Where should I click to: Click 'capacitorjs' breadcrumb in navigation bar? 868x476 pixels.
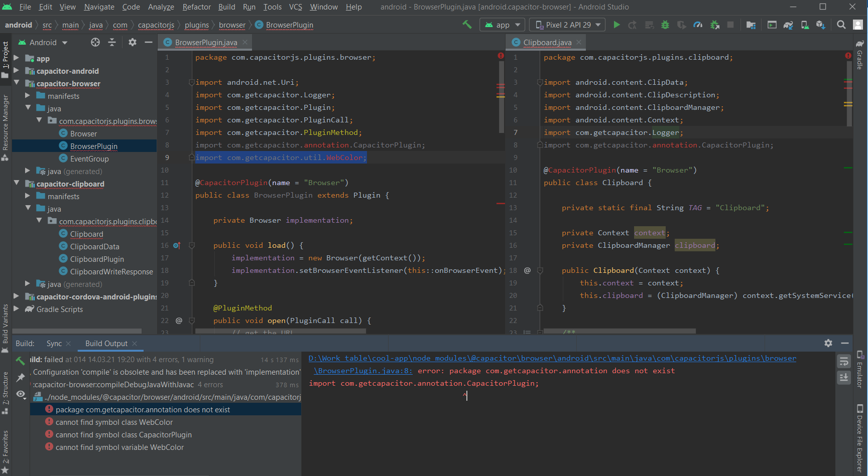pyautogui.click(x=156, y=25)
